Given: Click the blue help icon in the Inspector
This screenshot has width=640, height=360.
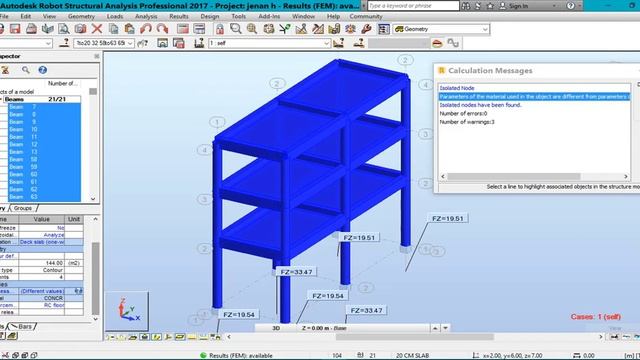Looking at the screenshot, I should (42, 70).
